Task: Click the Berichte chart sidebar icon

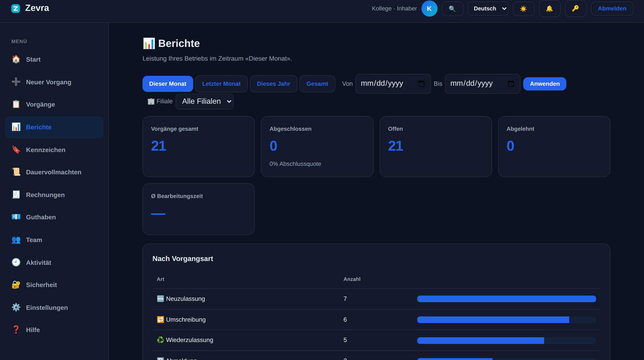Action: click(x=16, y=127)
